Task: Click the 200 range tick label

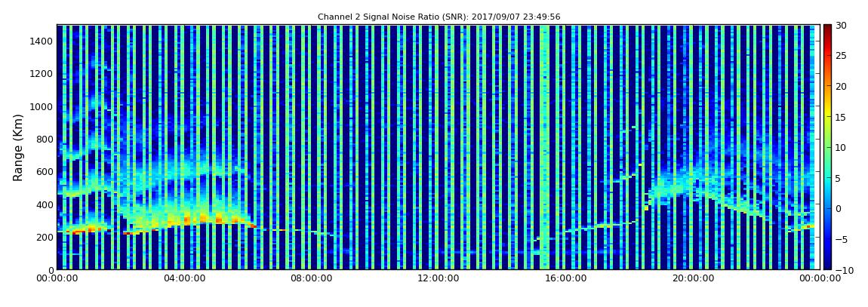Action: pos(45,238)
